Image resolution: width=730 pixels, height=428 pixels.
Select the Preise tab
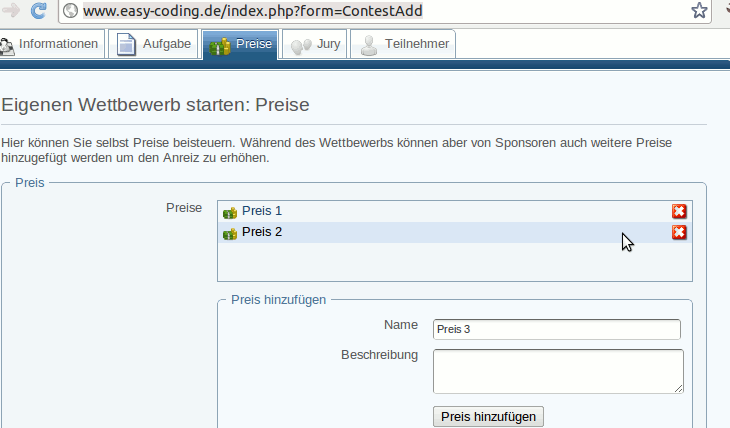240,45
